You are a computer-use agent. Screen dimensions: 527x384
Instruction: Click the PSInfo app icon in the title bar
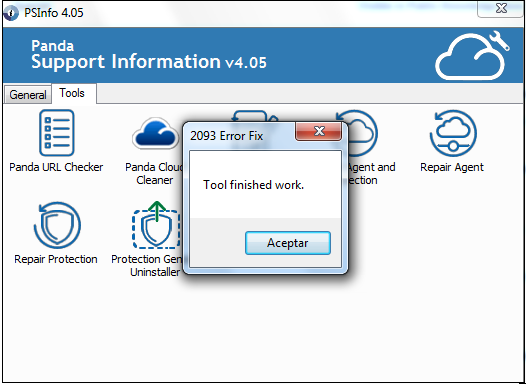(x=11, y=13)
